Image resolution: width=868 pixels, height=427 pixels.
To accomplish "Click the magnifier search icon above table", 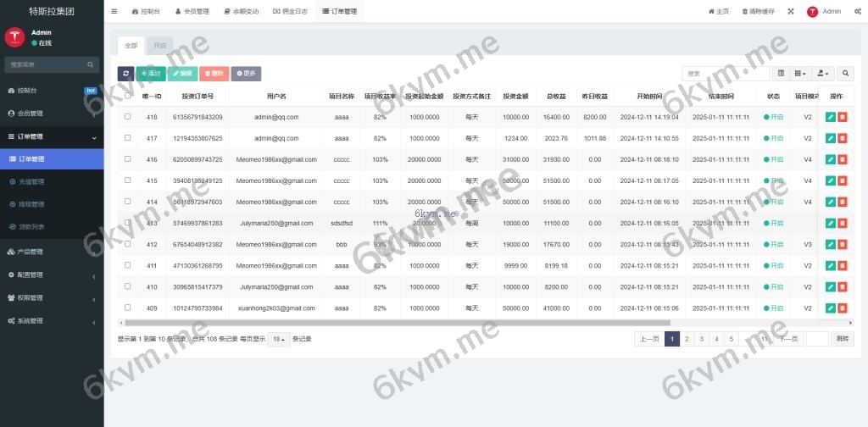I will click(845, 74).
